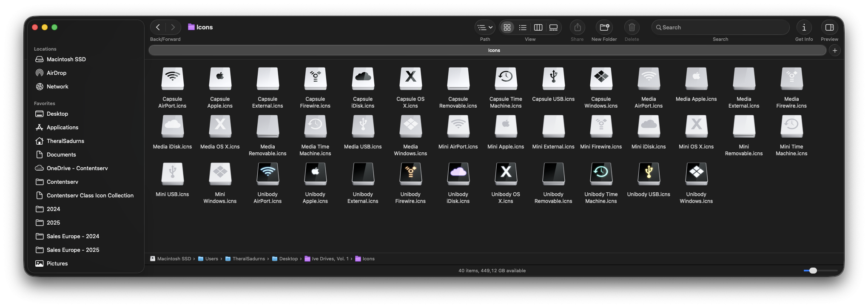Screen dimensions: 868x308
Task: Open the Path dropdown menu
Action: (485, 28)
